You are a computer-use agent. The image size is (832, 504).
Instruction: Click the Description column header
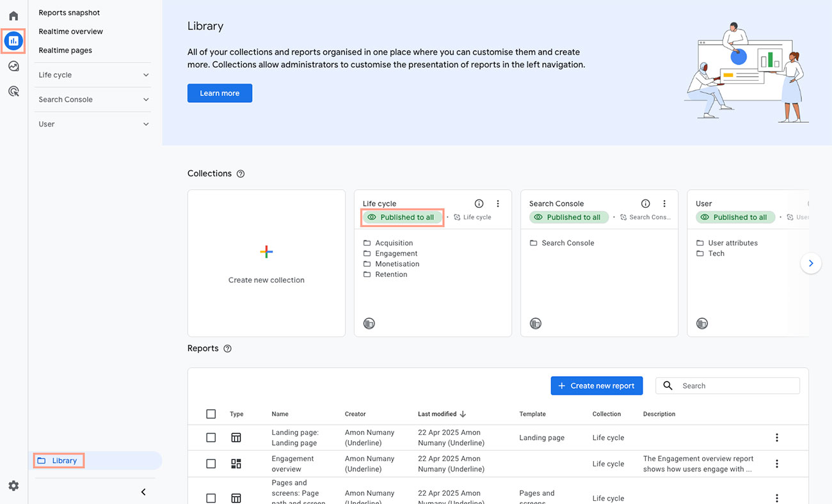[659, 414]
